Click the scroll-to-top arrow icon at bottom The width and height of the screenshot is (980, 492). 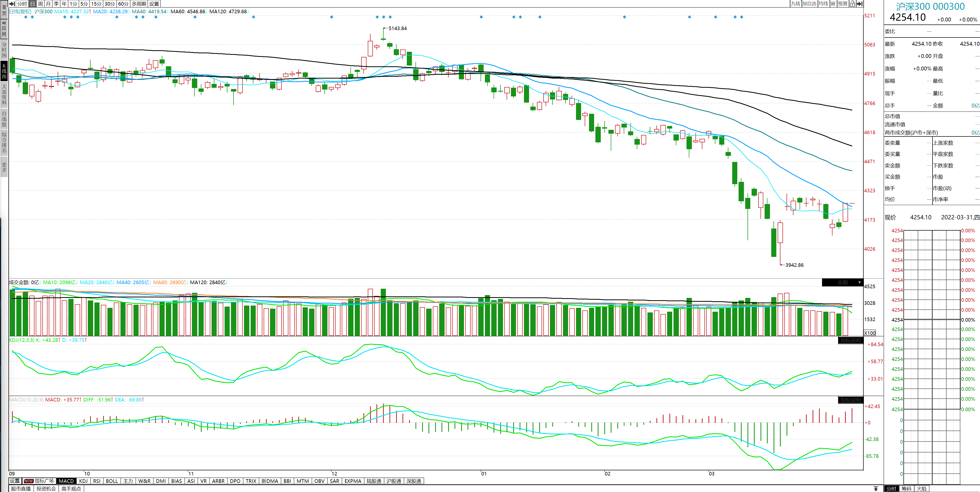click(876, 489)
